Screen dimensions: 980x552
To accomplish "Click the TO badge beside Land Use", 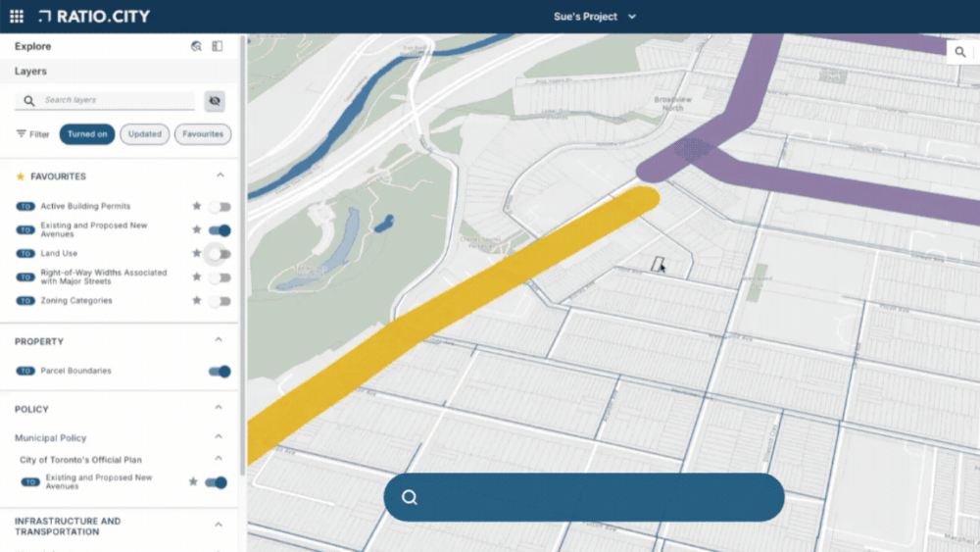I will pos(25,253).
